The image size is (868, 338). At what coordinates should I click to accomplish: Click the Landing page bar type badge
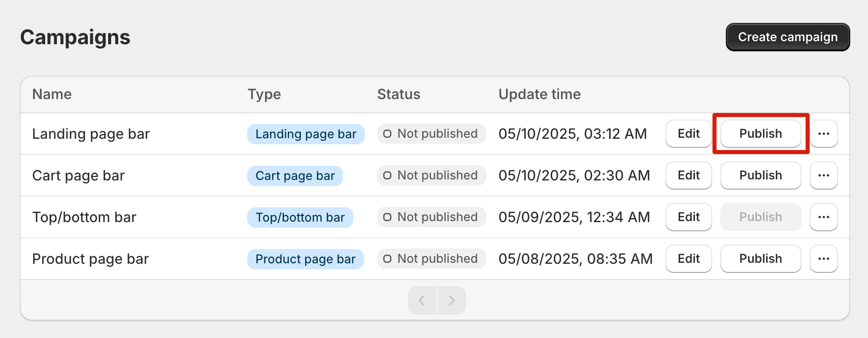306,134
